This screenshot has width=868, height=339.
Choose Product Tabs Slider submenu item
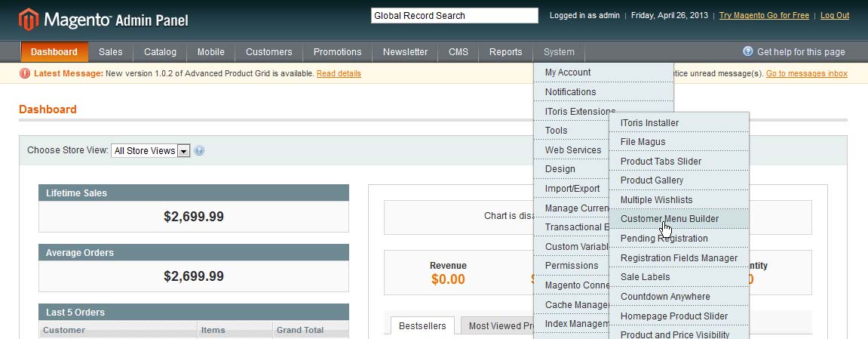point(679,161)
